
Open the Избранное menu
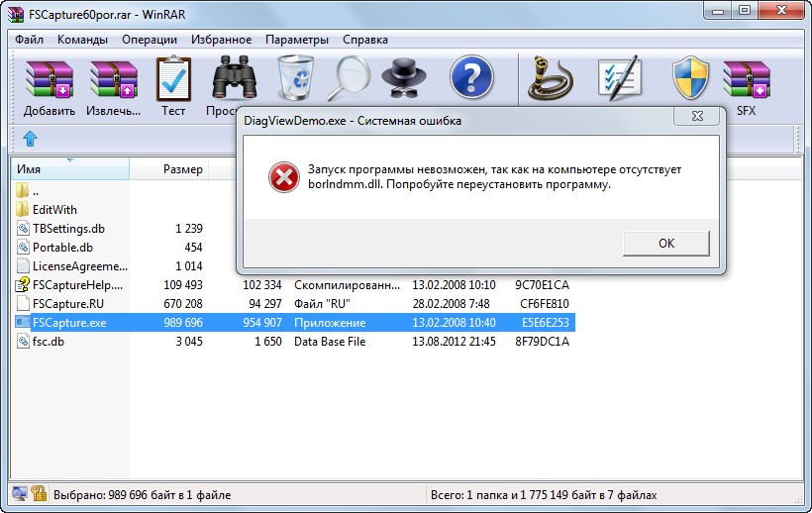221,40
